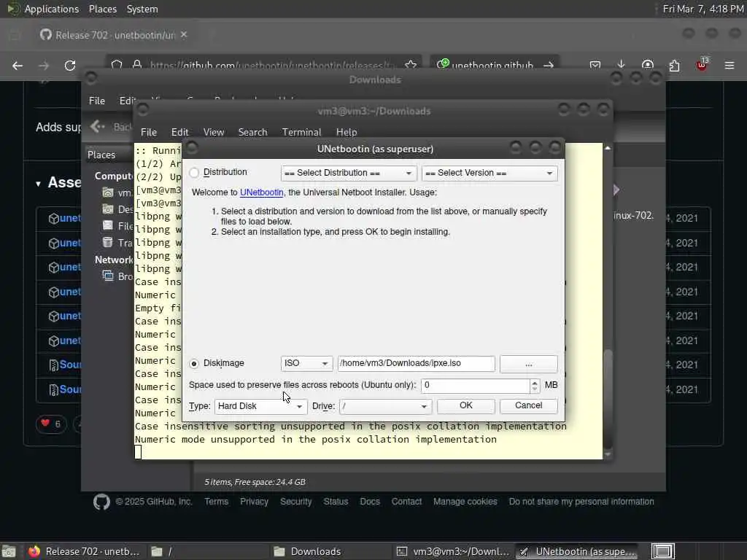The image size is (747, 560).
Task: Click the shield icon in address bar
Action: 117,65
